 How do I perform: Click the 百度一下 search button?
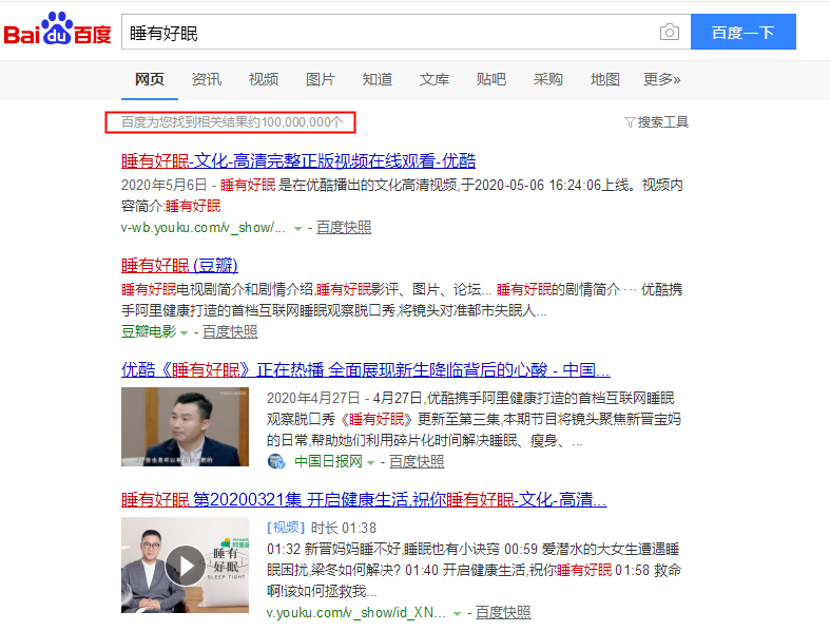[743, 32]
